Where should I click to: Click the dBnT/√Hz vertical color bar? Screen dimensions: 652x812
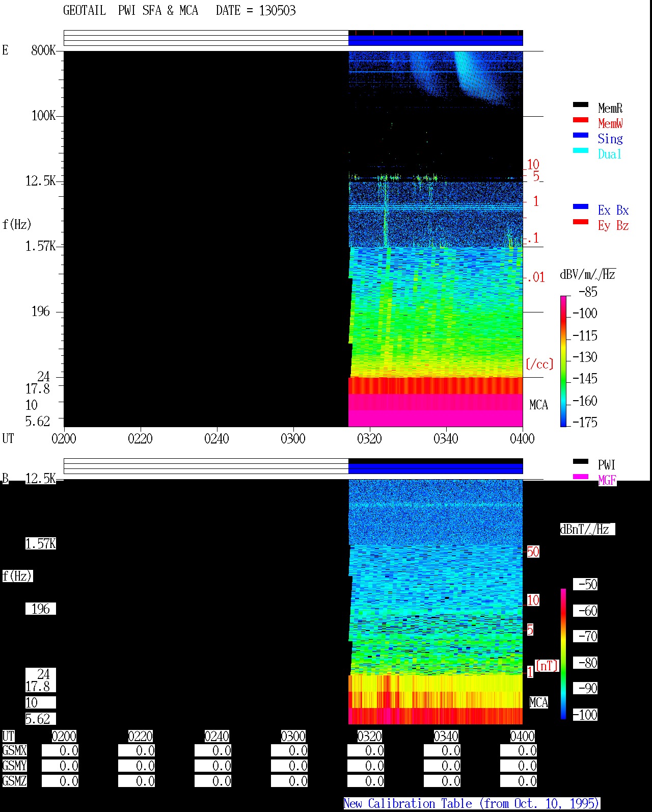coord(563,654)
